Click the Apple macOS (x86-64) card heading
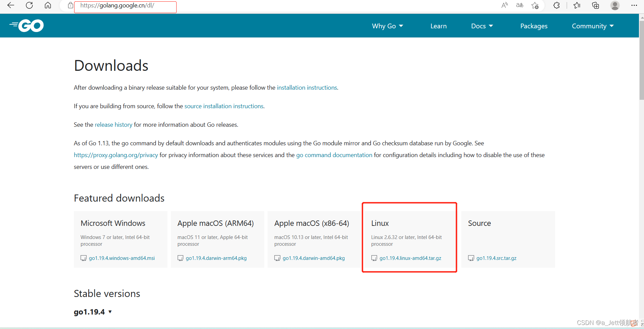This screenshot has width=644, height=329. (312, 223)
